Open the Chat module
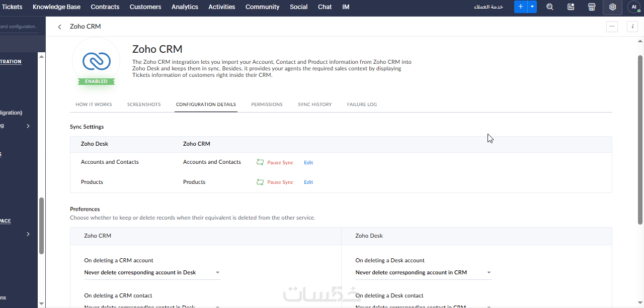The width and height of the screenshot is (644, 308). pyautogui.click(x=325, y=7)
